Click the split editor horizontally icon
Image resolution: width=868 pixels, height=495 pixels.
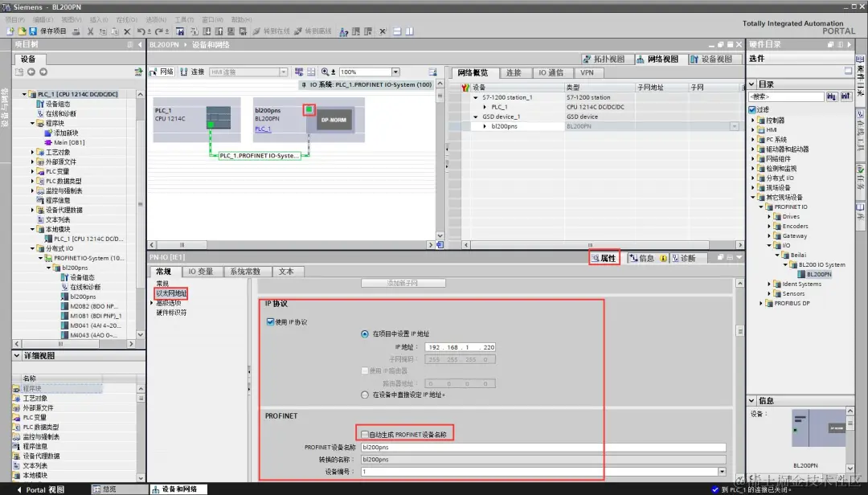pyautogui.click(x=397, y=31)
